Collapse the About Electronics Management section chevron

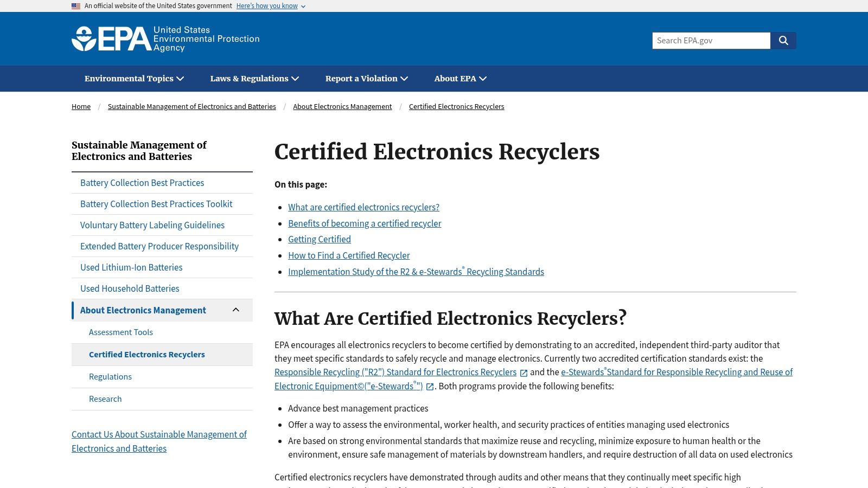[236, 310]
